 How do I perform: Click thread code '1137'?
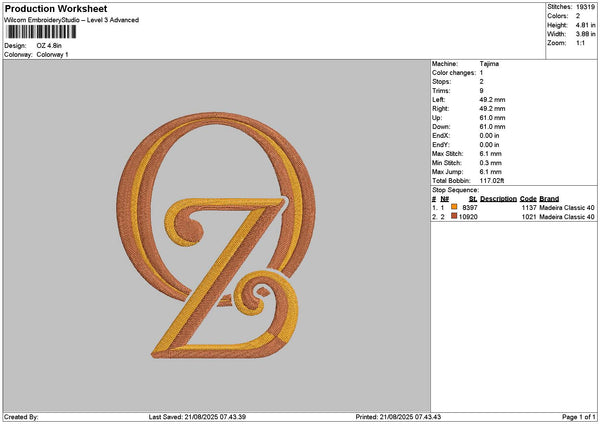(x=529, y=208)
